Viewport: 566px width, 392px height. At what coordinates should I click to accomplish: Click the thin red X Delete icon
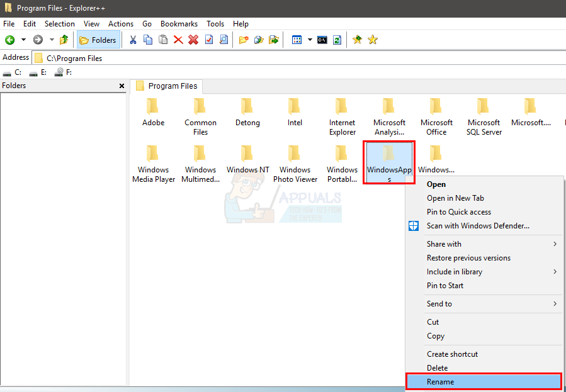pyautogui.click(x=178, y=40)
